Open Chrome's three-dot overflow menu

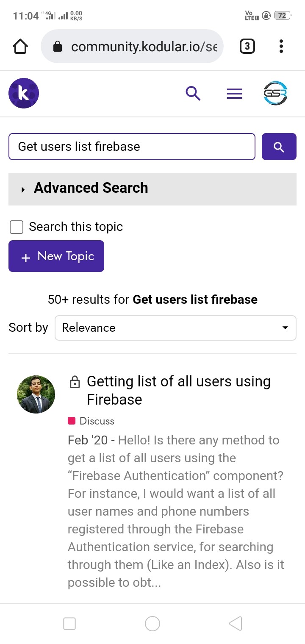(x=281, y=46)
